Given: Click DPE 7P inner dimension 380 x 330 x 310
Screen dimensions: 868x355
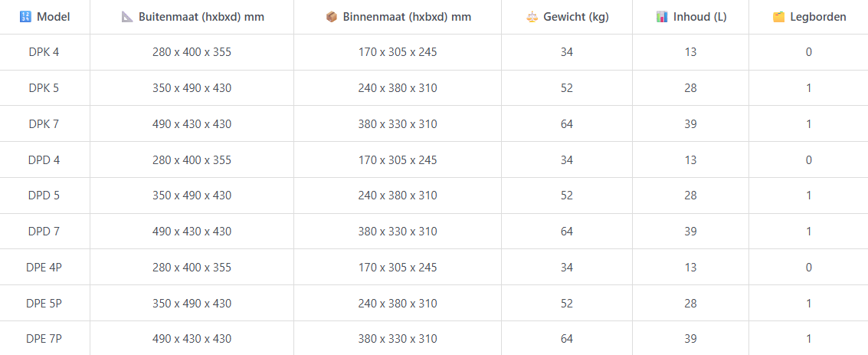Looking at the screenshot, I should click(398, 338).
